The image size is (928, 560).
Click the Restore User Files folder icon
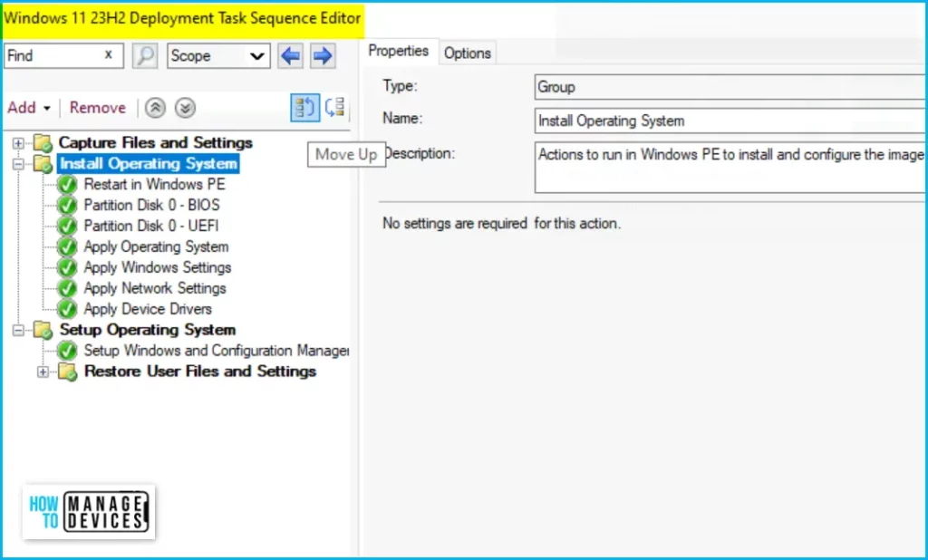tap(67, 372)
